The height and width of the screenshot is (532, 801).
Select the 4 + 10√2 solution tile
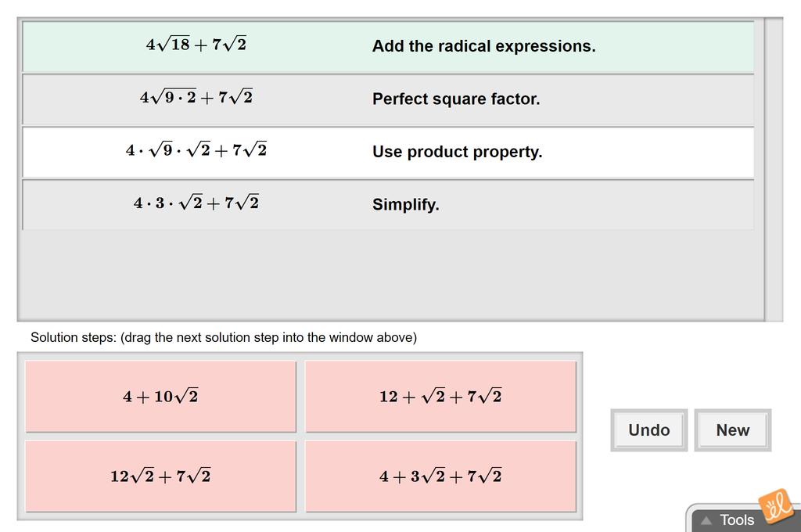pos(161,397)
